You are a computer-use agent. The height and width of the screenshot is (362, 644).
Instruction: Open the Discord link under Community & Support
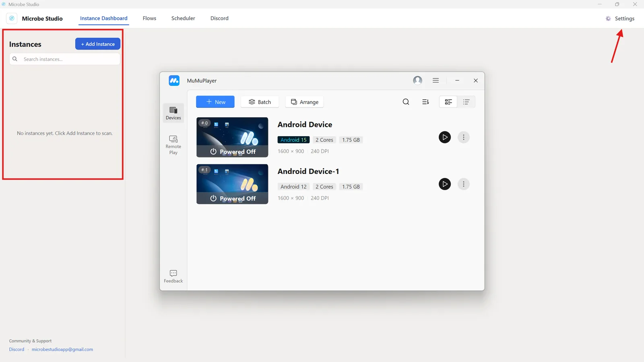[x=17, y=350]
